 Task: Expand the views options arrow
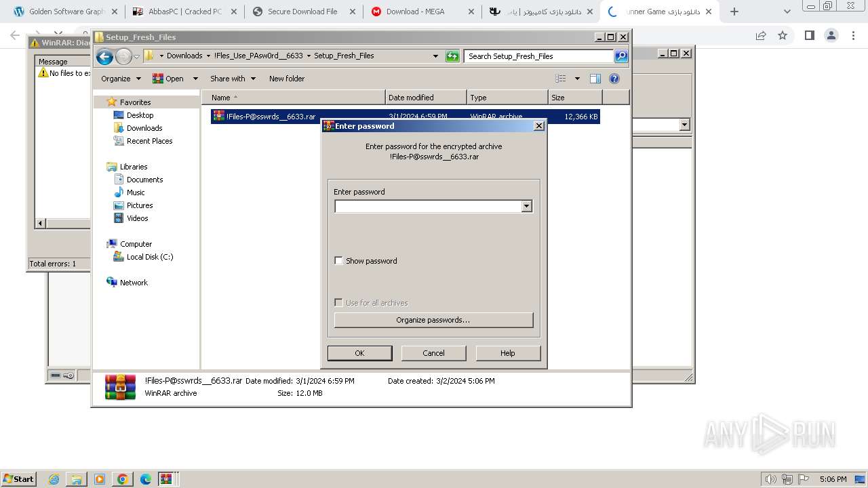tap(577, 79)
